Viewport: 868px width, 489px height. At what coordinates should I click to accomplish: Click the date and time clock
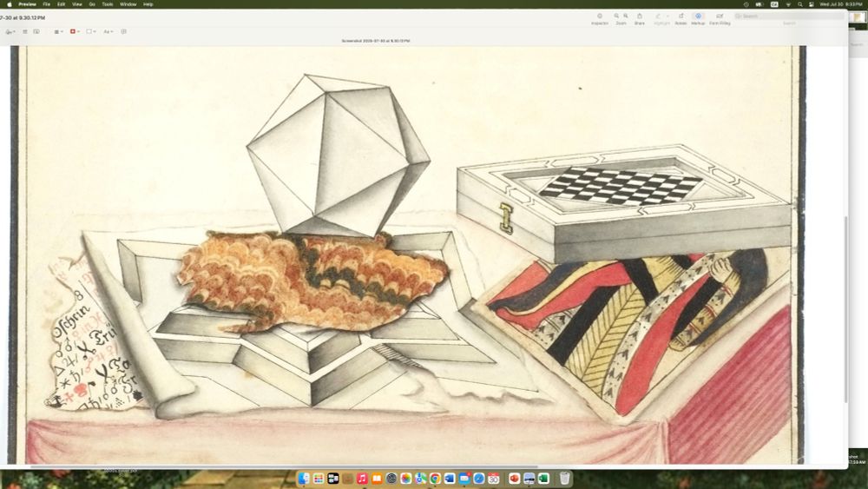pos(841,3)
